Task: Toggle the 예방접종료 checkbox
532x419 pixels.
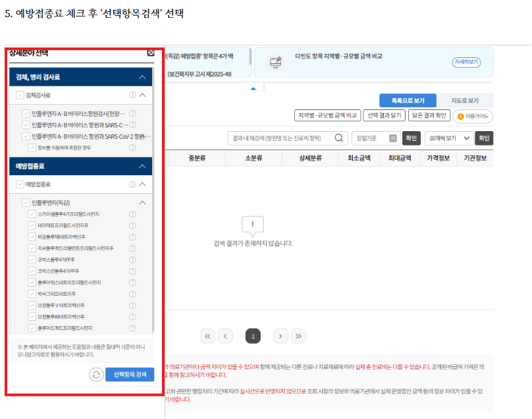Action: click(x=20, y=184)
